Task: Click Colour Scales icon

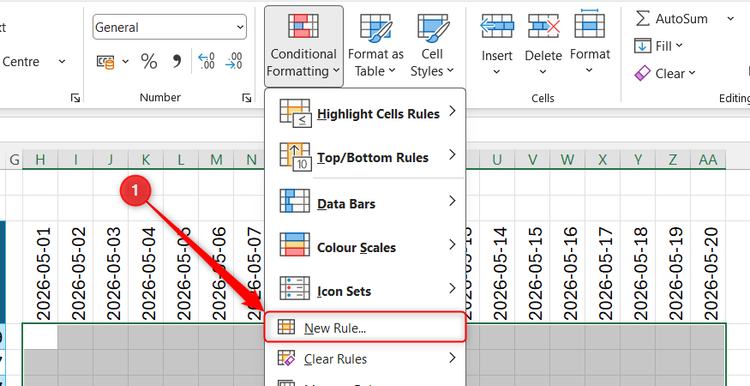Action: point(295,244)
